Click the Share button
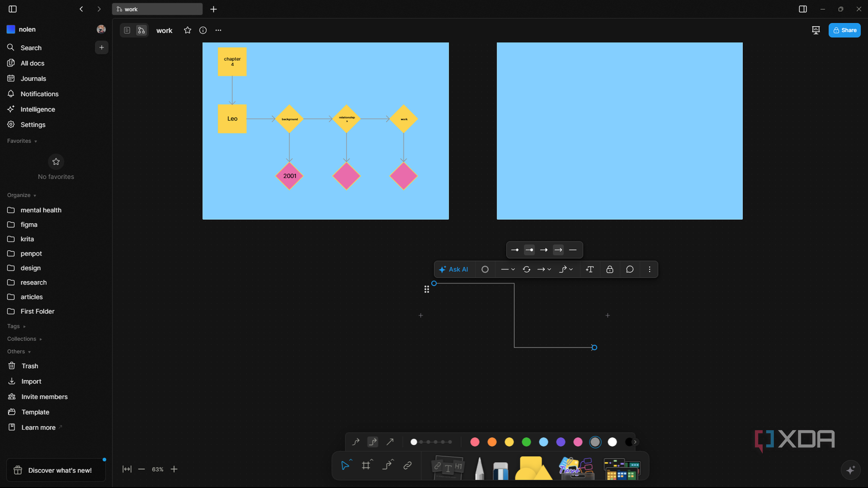Viewport: 868px width, 488px height. [845, 30]
